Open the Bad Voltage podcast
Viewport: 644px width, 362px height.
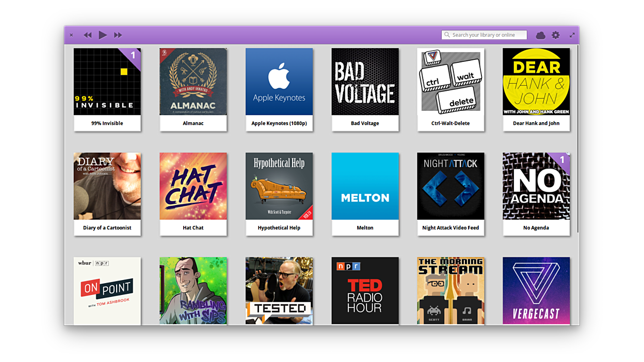pos(365,81)
